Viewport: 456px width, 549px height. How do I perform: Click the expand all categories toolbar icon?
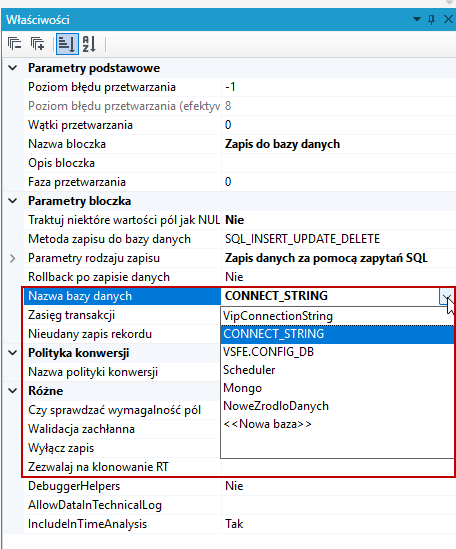(37, 44)
